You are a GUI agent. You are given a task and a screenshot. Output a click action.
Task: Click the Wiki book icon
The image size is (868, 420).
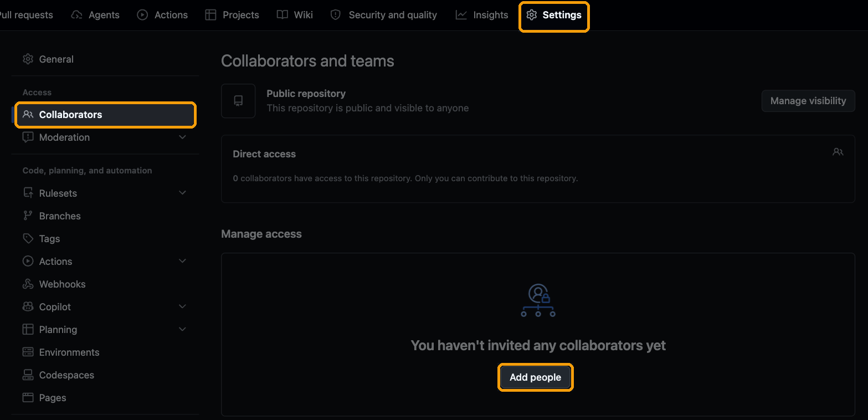click(x=283, y=15)
